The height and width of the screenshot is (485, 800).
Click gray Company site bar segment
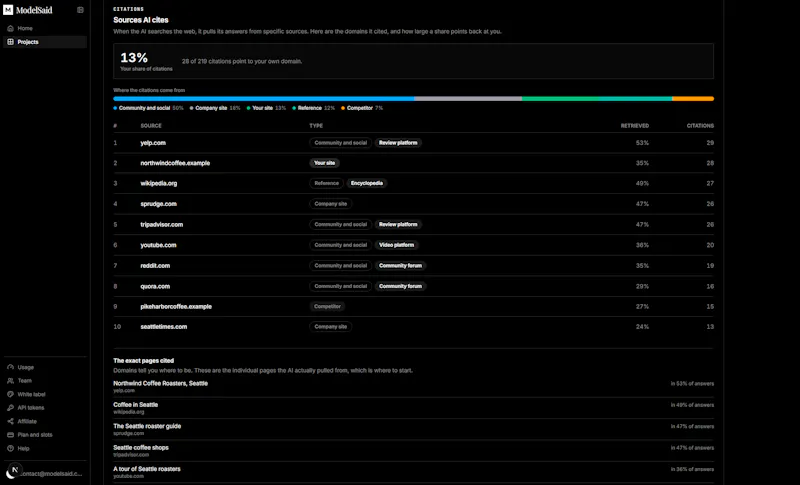[468, 98]
